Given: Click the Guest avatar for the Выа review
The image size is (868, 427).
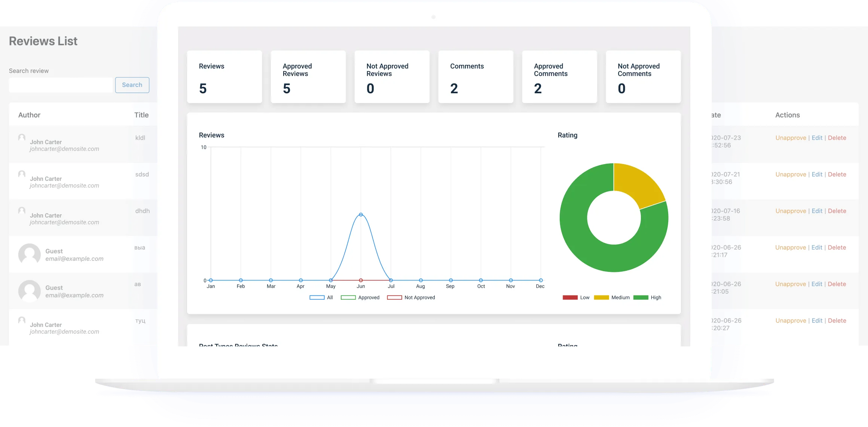Looking at the screenshot, I should [x=29, y=254].
